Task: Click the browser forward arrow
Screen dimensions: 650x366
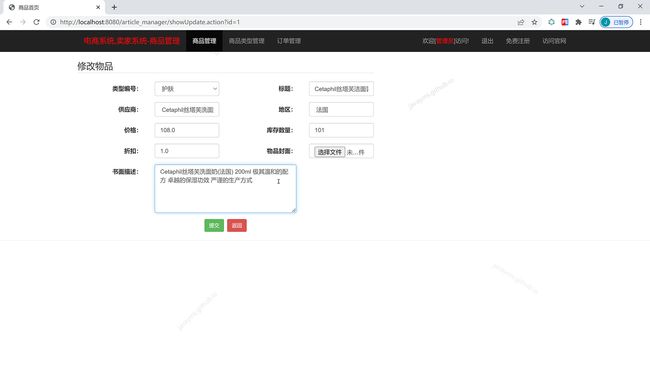Action: click(23, 22)
